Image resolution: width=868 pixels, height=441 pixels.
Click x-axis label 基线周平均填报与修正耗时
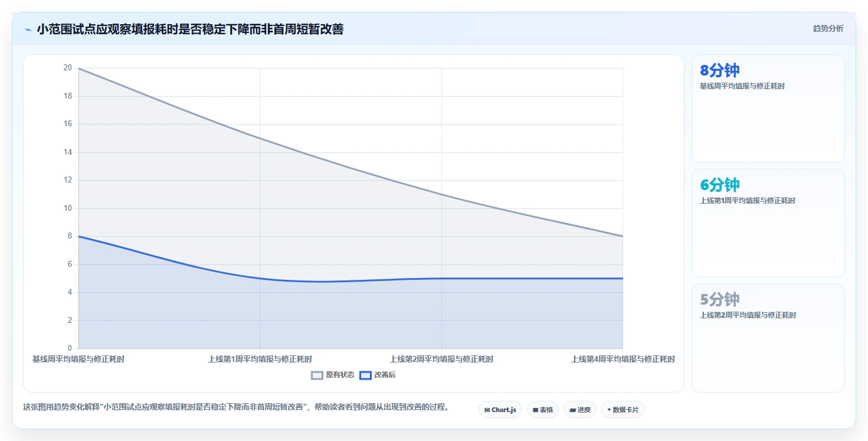click(x=78, y=359)
